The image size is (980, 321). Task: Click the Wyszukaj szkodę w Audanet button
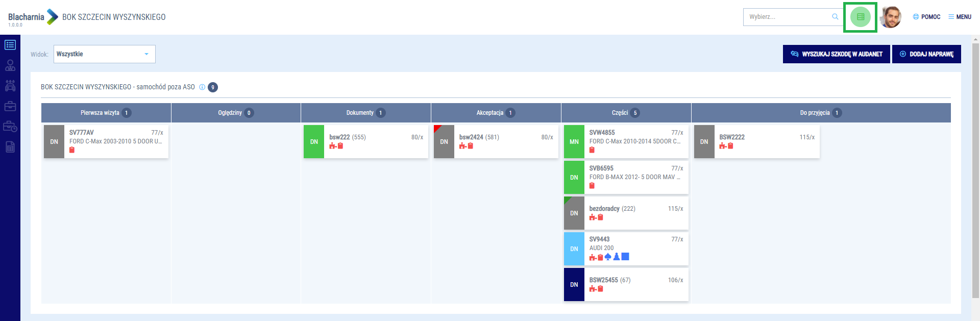(836, 54)
